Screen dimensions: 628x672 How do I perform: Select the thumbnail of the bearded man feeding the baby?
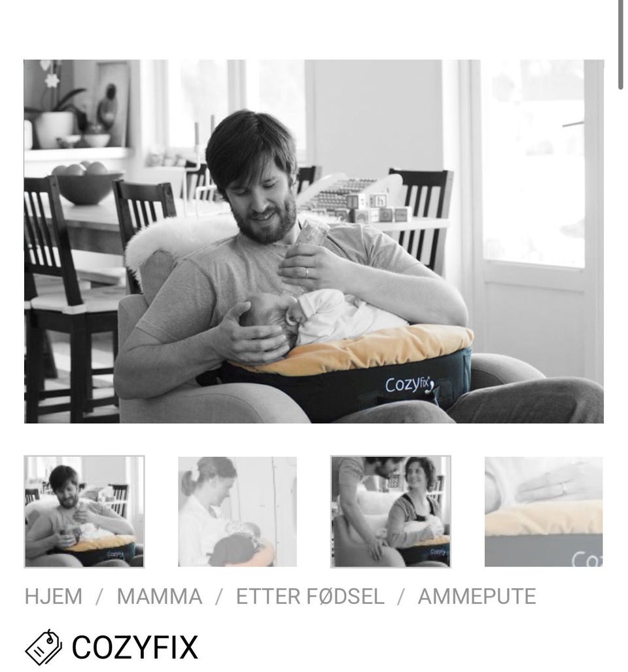[84, 512]
